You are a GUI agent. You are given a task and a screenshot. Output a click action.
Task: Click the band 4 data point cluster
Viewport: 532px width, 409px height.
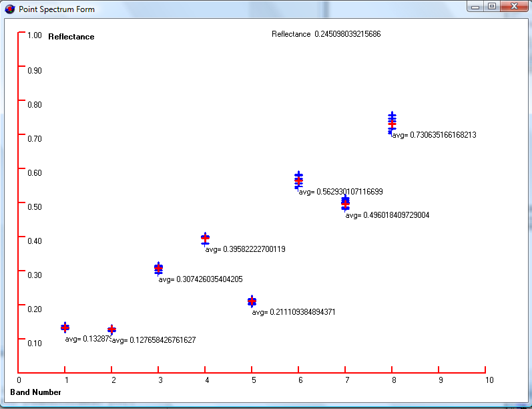(x=205, y=239)
